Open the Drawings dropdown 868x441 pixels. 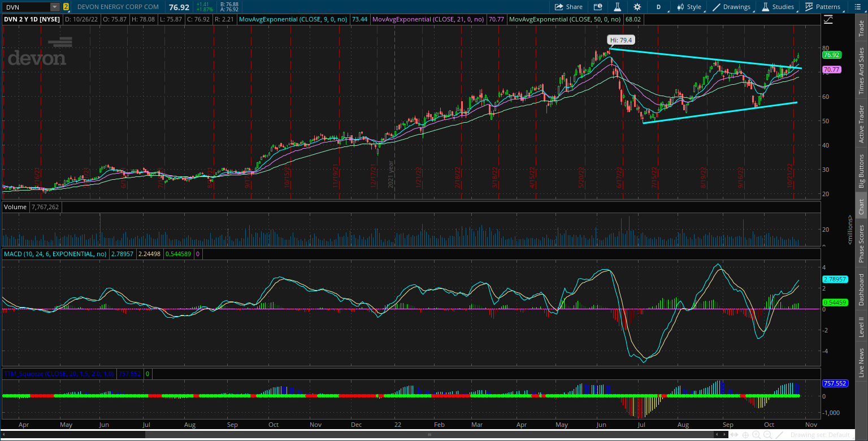[x=732, y=7]
